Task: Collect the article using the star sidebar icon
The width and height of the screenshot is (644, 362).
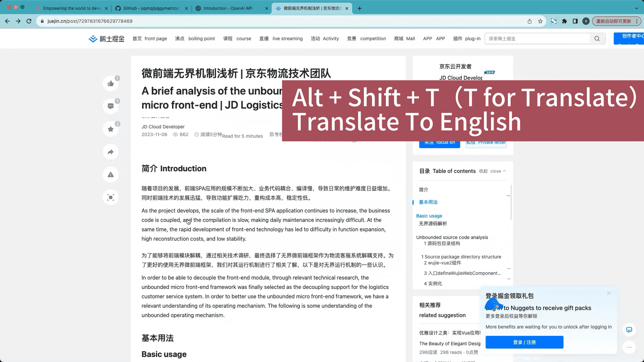Action: click(111, 129)
